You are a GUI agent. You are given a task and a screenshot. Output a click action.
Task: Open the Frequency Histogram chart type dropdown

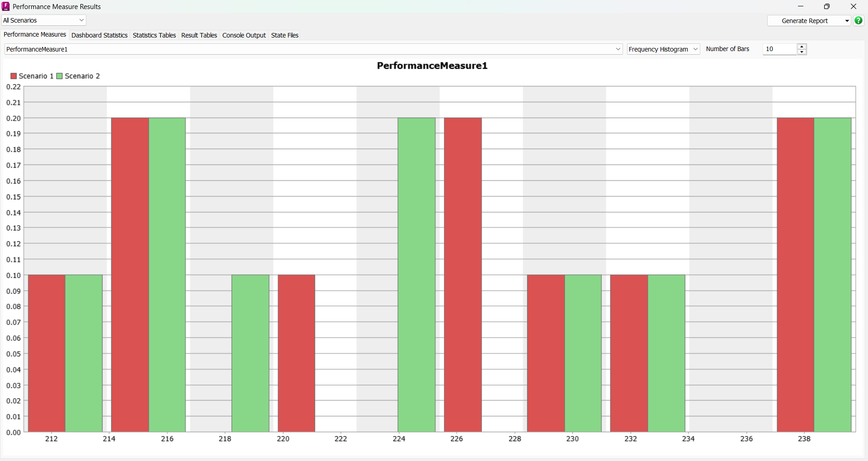click(663, 49)
